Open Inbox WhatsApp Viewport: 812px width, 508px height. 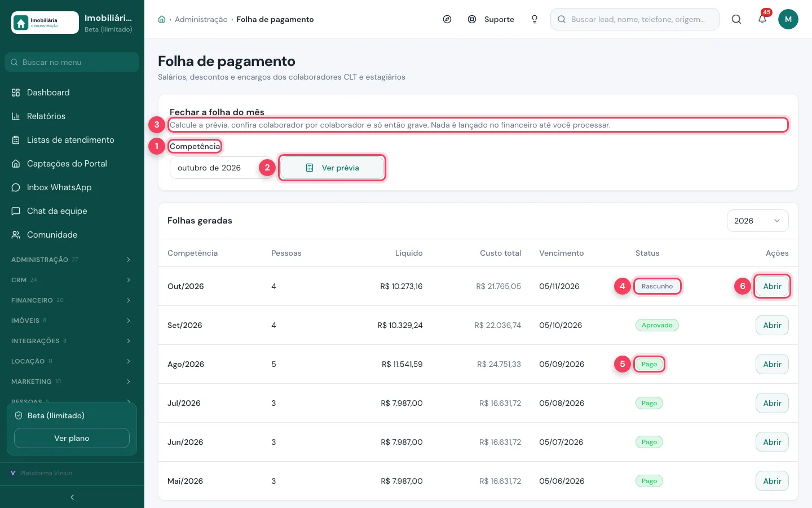[x=72, y=187]
